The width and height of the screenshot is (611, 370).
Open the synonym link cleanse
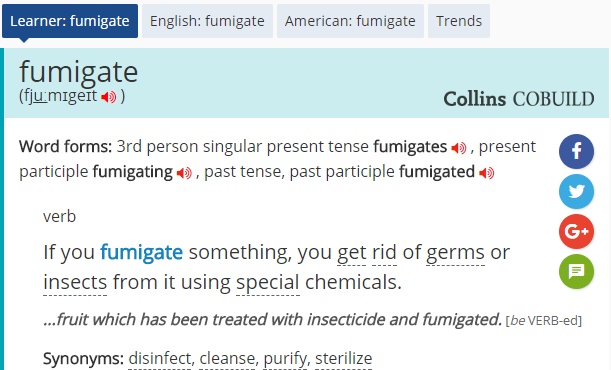(227, 358)
